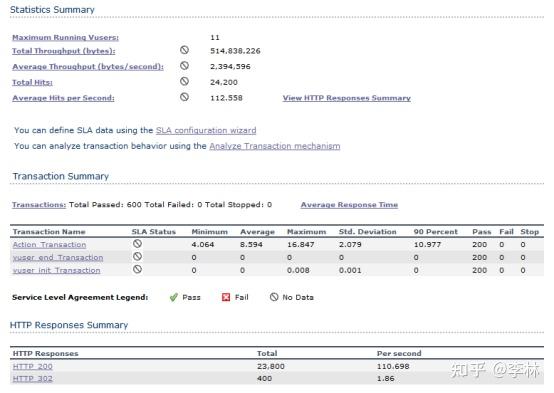The width and height of the screenshot is (554, 393).
Task: Open View HTTP Responses Summary link
Action: pyautogui.click(x=347, y=98)
